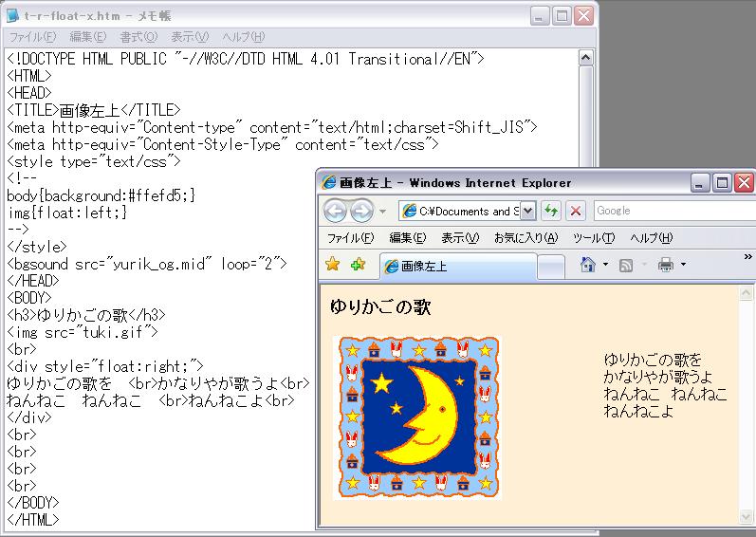Click the IE page scrollbar up arrow
The image size is (756, 537).
746,292
